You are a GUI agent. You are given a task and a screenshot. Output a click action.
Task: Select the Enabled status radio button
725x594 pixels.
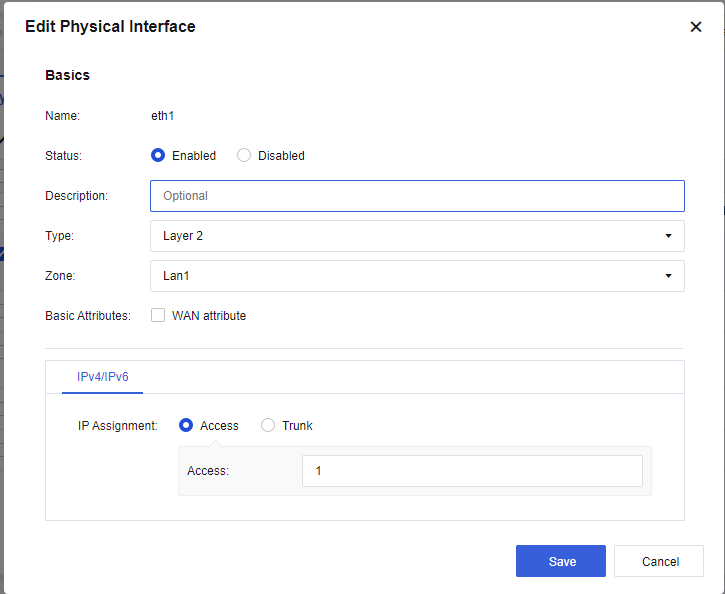(x=158, y=156)
